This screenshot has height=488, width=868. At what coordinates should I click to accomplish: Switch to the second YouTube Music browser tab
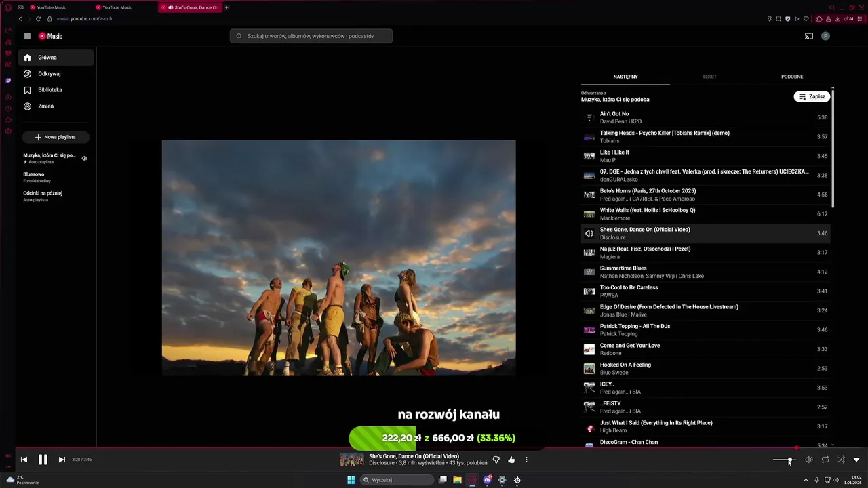point(117,7)
